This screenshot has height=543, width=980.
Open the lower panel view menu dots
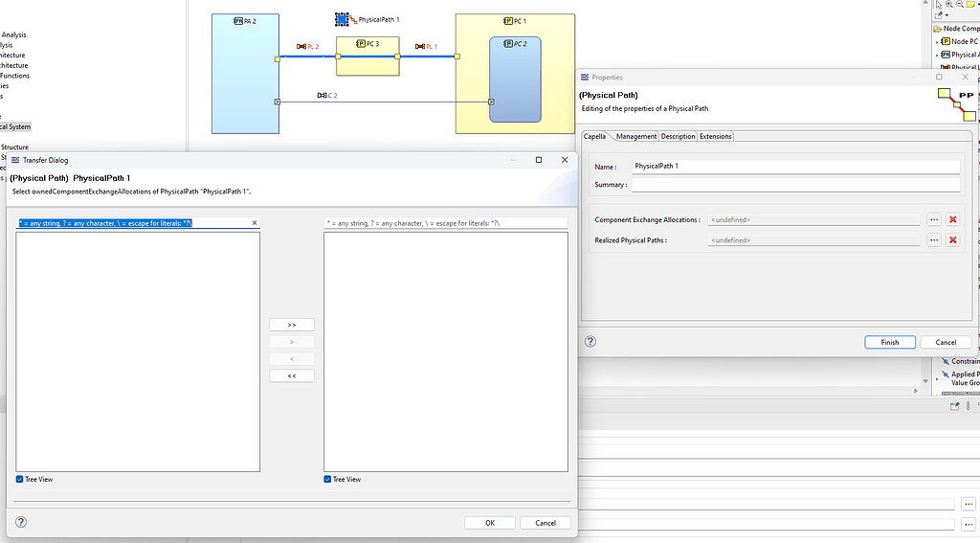pyautogui.click(x=969, y=406)
